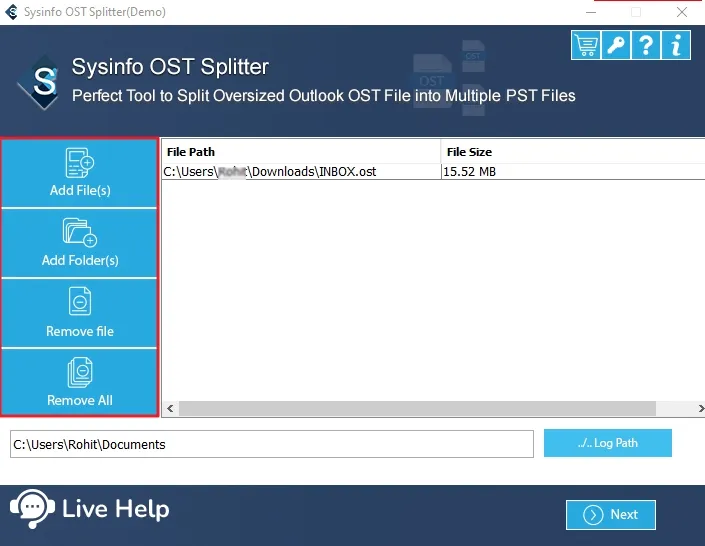Open the shopping cart purchase icon
This screenshot has width=705, height=546.
pos(586,45)
